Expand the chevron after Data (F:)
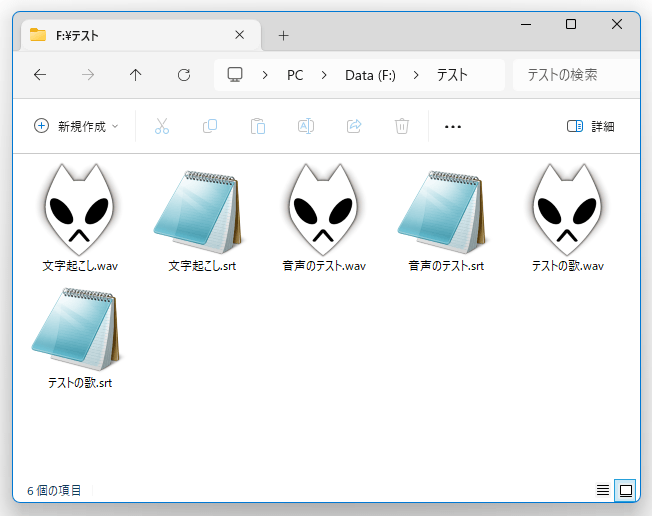Screen dimensions: 652x516 click(x=416, y=75)
